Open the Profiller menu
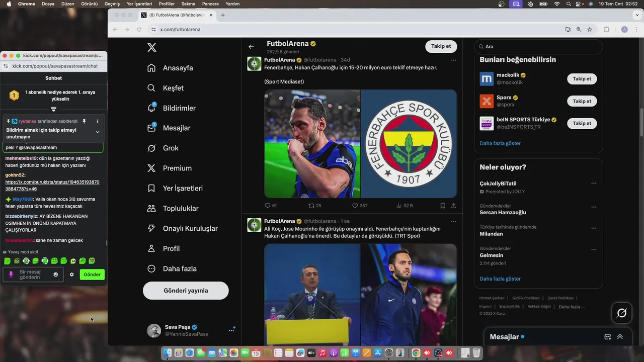The height and width of the screenshot is (362, 644). click(x=167, y=4)
